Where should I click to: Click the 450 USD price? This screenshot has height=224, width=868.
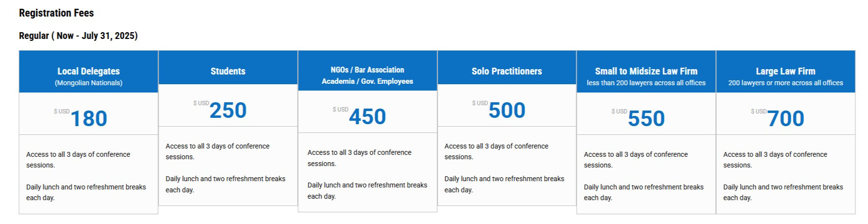(367, 116)
